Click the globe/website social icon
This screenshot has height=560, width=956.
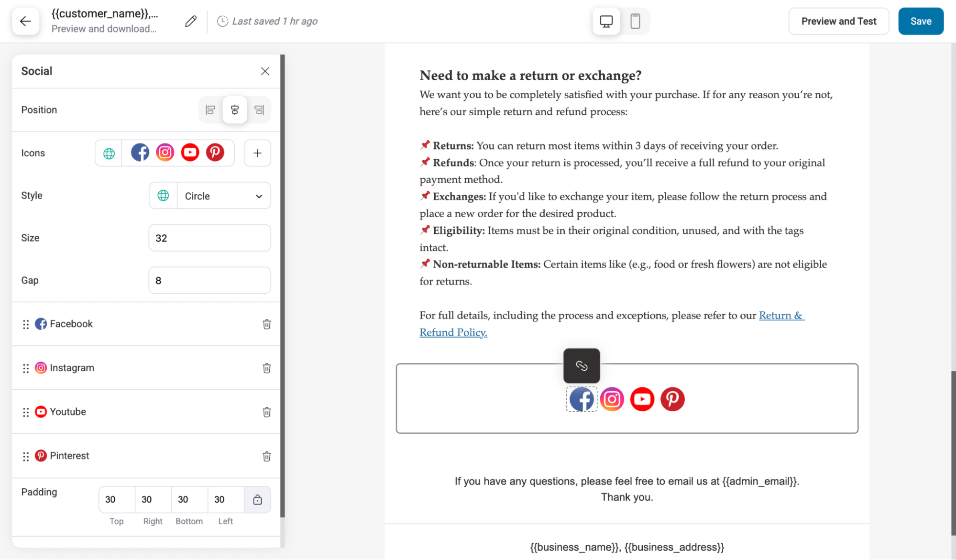tap(109, 153)
